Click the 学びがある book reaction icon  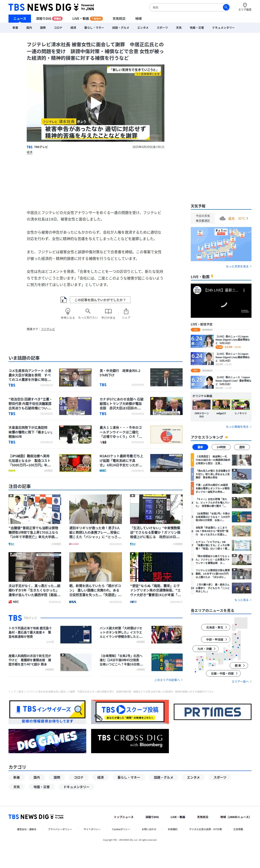108,311
